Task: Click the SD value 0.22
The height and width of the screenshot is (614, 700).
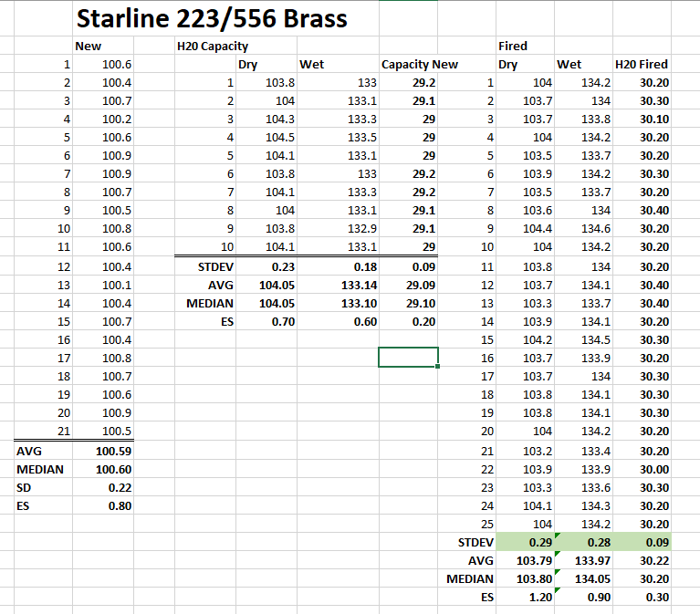Action: (x=103, y=488)
